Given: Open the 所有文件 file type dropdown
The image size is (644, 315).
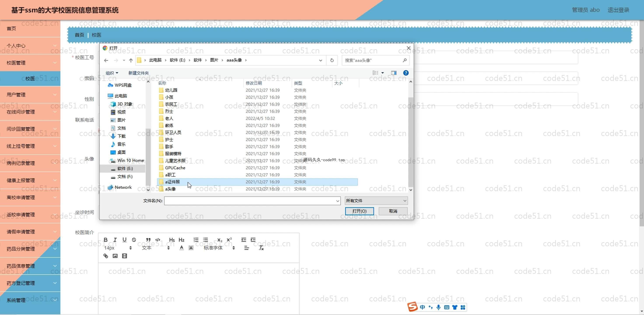Looking at the screenshot, I should (x=376, y=201).
